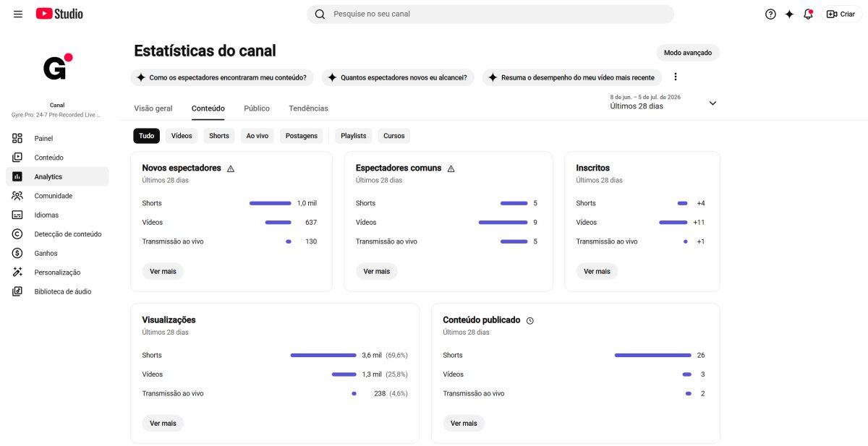Image resolution: width=868 pixels, height=446 pixels.
Task: Click the Biblioteca de áudio icon
Action: [17, 291]
